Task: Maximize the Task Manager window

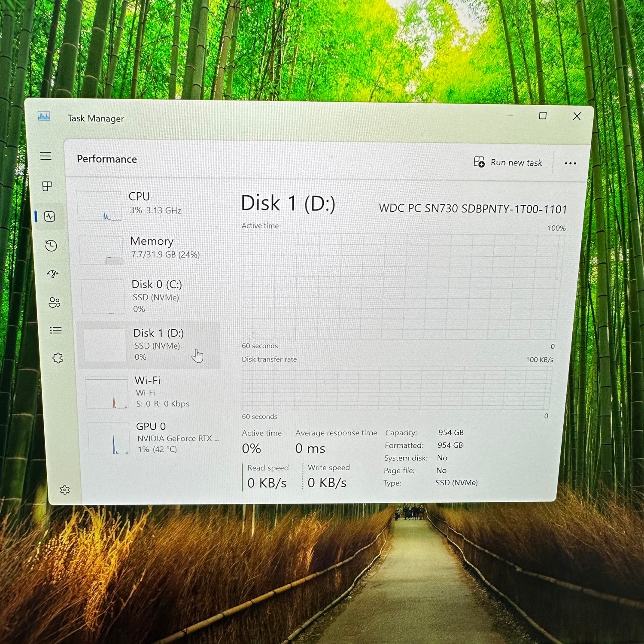Action: click(543, 116)
